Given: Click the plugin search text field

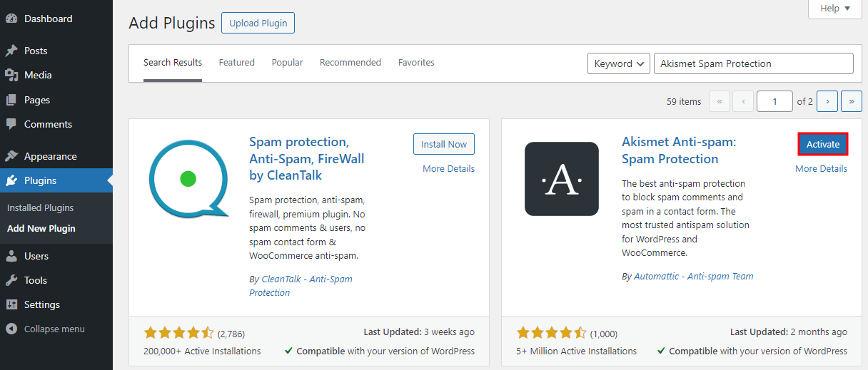Looking at the screenshot, I should pyautogui.click(x=753, y=63).
